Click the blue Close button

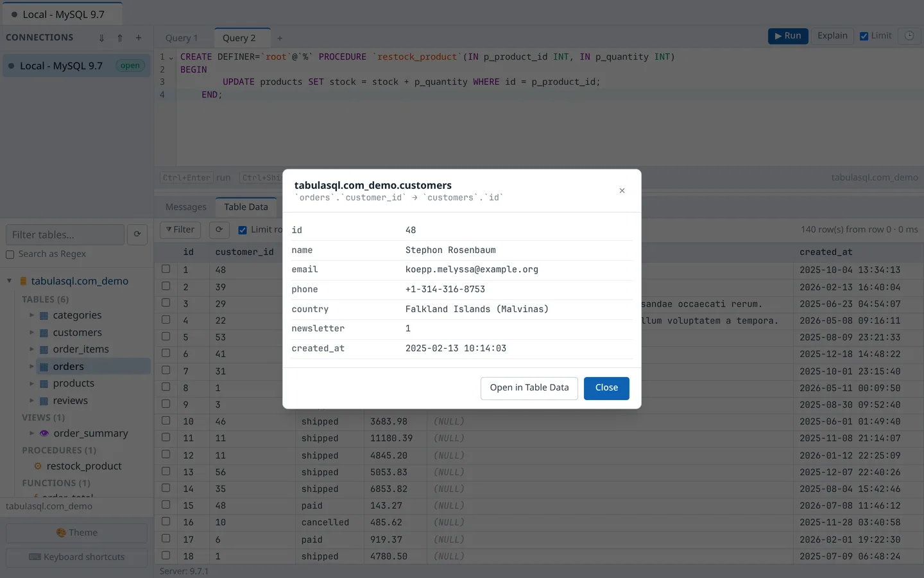pyautogui.click(x=606, y=388)
